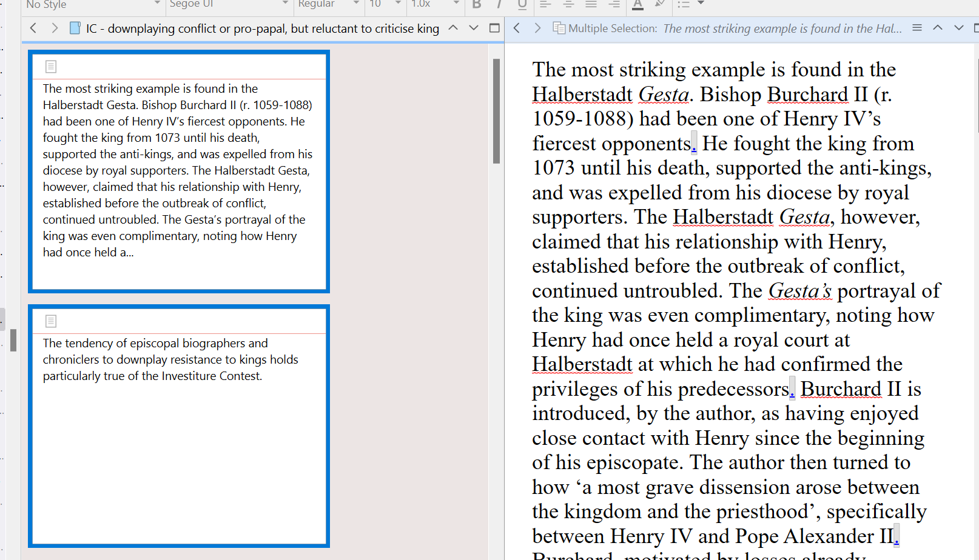
Task: Open the No Style dropdown
Action: click(91, 4)
